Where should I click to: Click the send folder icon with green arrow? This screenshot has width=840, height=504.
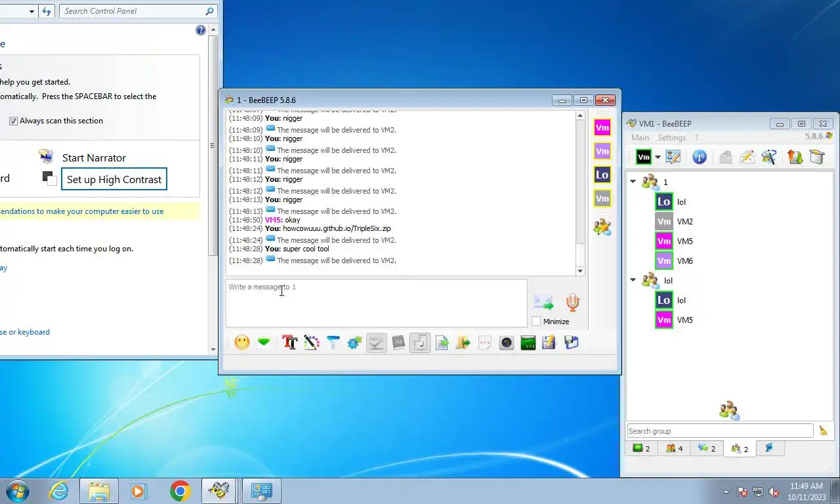click(463, 343)
